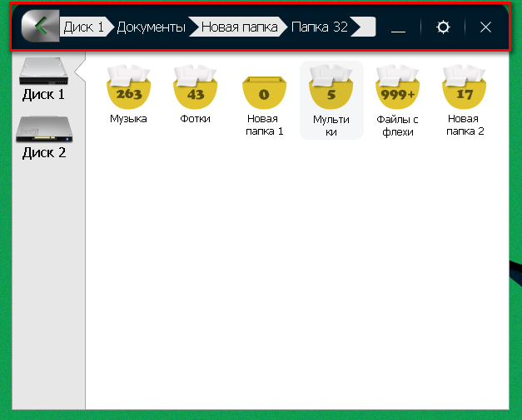
Task: Open the empty Новая папка 1 folder icon
Action: 264,91
